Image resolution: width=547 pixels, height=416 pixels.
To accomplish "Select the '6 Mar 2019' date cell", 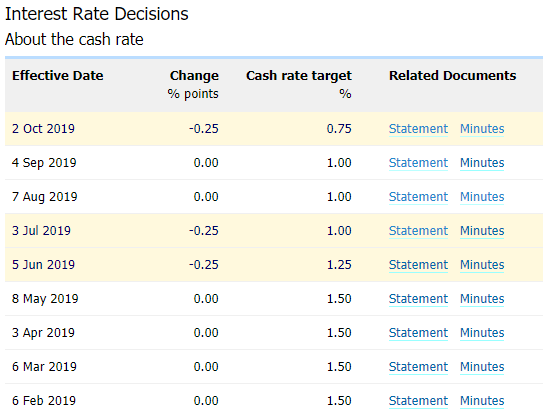I will pyautogui.click(x=44, y=367).
